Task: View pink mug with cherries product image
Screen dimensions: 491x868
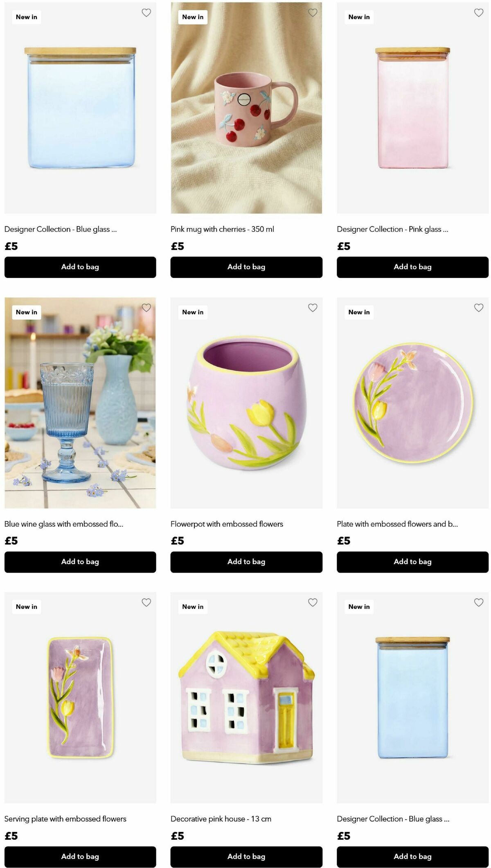Action: [x=246, y=108]
